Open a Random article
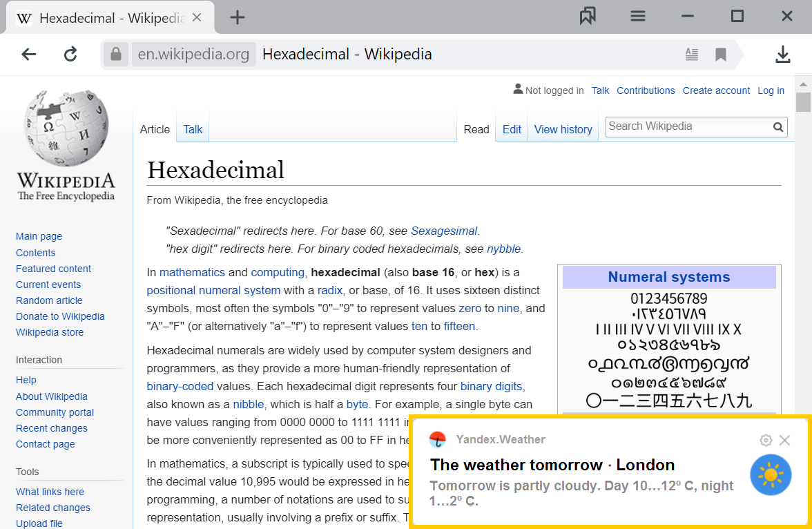Viewport: 812px width, 529px height. pos(49,300)
